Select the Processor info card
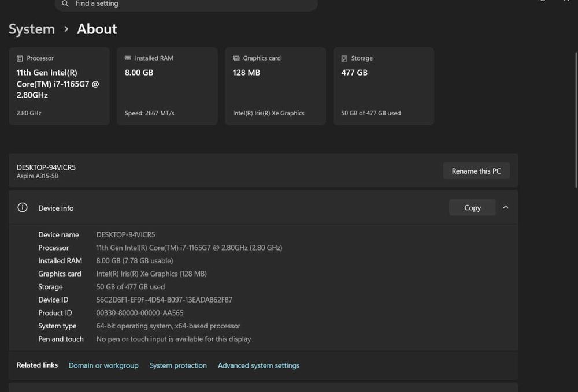The height and width of the screenshot is (392, 578). [x=59, y=86]
